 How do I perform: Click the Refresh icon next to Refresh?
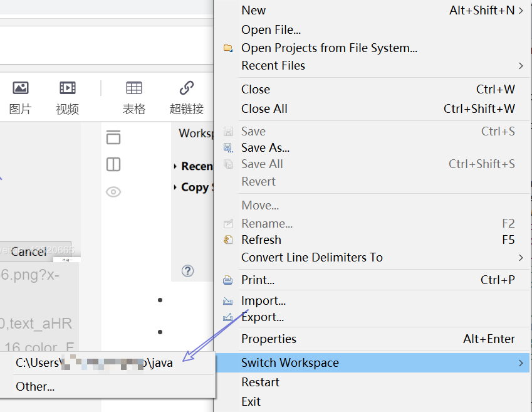[x=228, y=240]
